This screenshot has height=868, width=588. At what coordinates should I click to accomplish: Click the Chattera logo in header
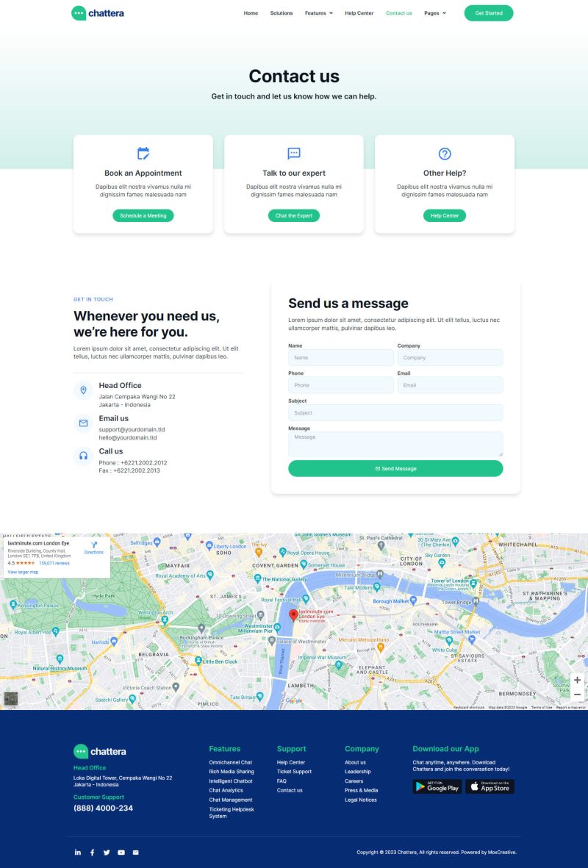(98, 13)
